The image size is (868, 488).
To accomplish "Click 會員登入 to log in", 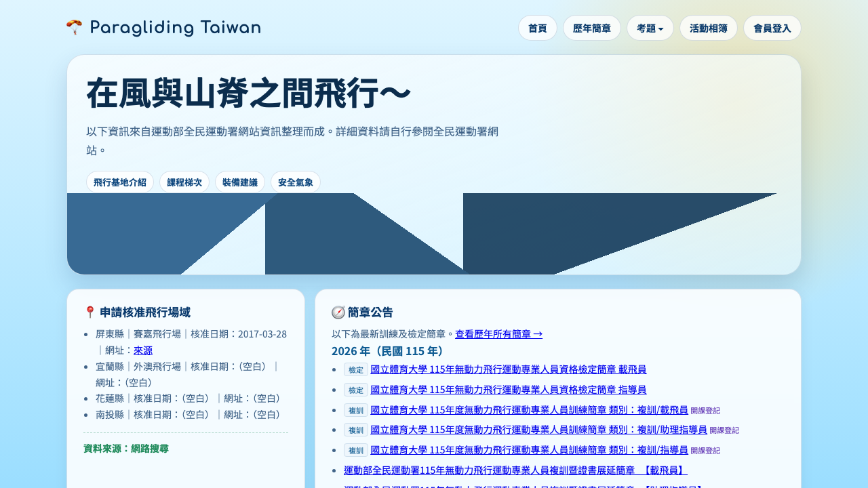I will (x=772, y=28).
